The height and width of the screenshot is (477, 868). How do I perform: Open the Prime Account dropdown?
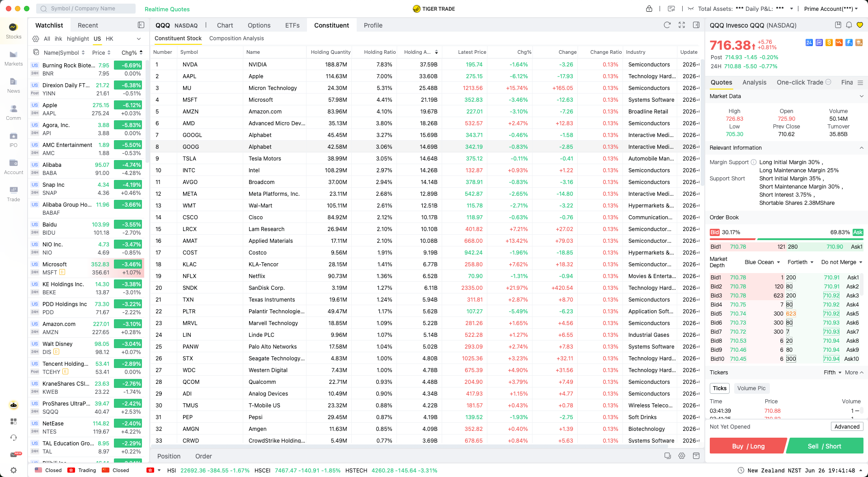[831, 9]
